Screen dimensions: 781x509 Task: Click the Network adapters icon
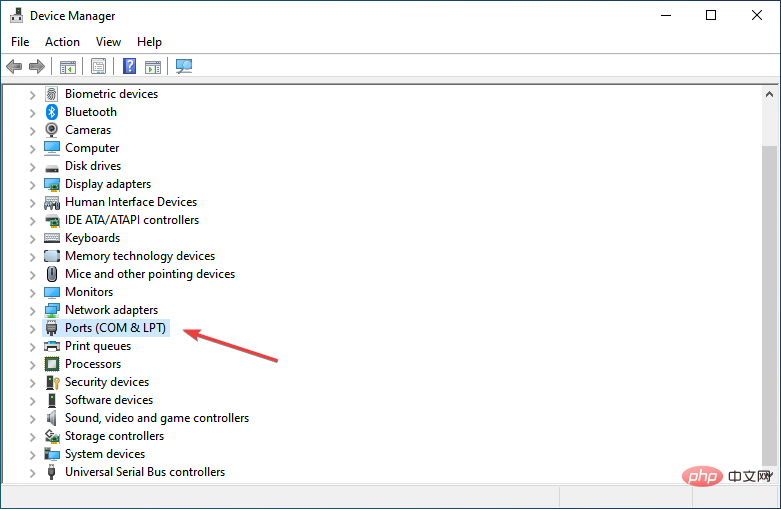tap(52, 310)
